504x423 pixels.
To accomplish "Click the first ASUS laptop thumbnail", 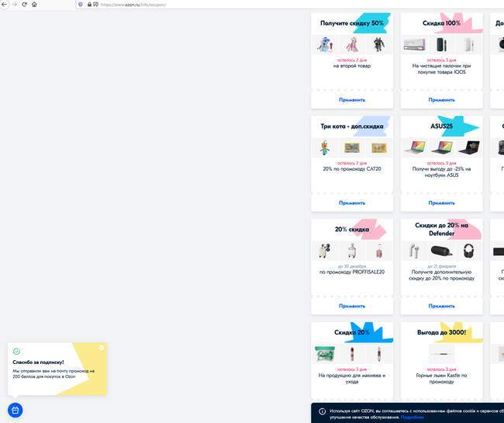I will click(415, 147).
